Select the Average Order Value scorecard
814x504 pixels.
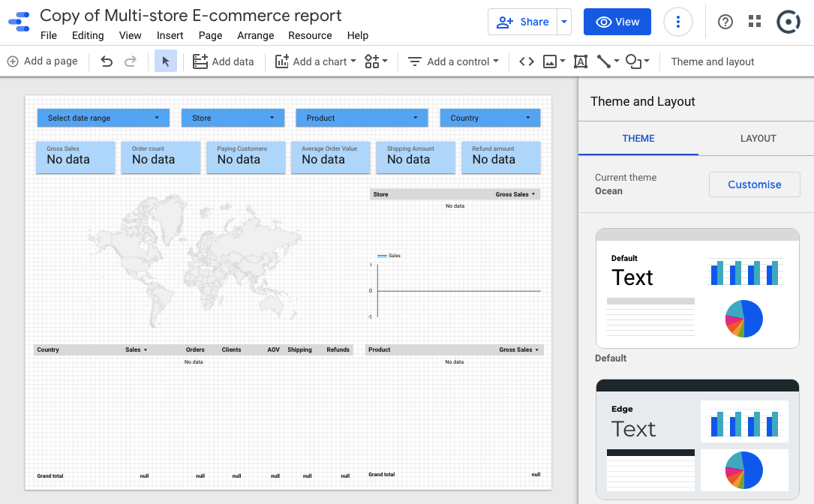coord(330,157)
